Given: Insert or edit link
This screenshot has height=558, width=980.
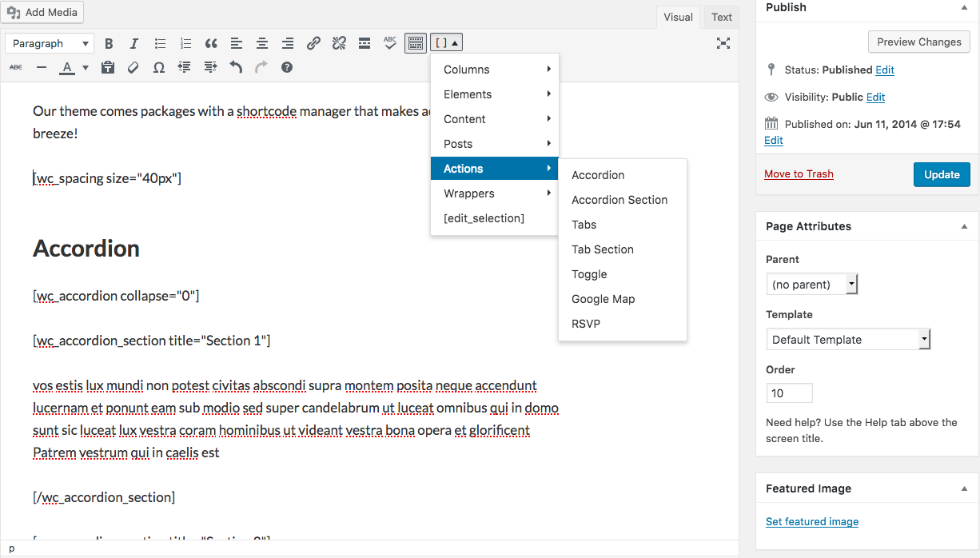Looking at the screenshot, I should 313,43.
